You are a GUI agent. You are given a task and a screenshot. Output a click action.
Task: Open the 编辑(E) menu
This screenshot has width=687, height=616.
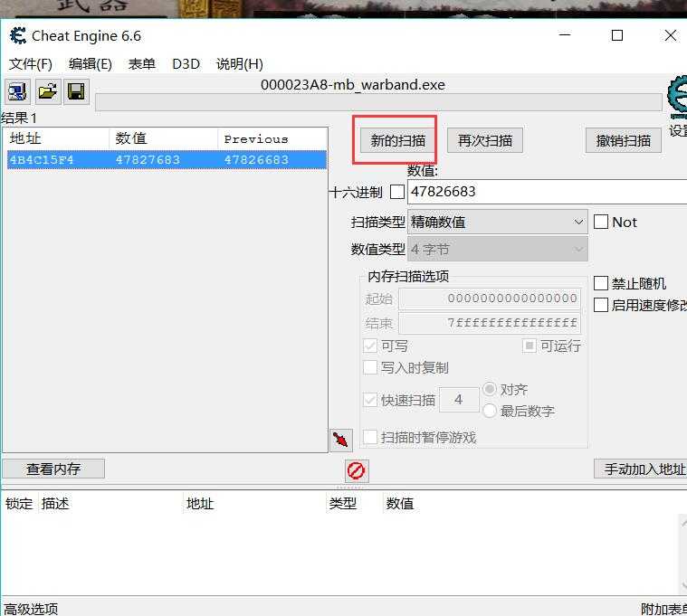[91, 64]
